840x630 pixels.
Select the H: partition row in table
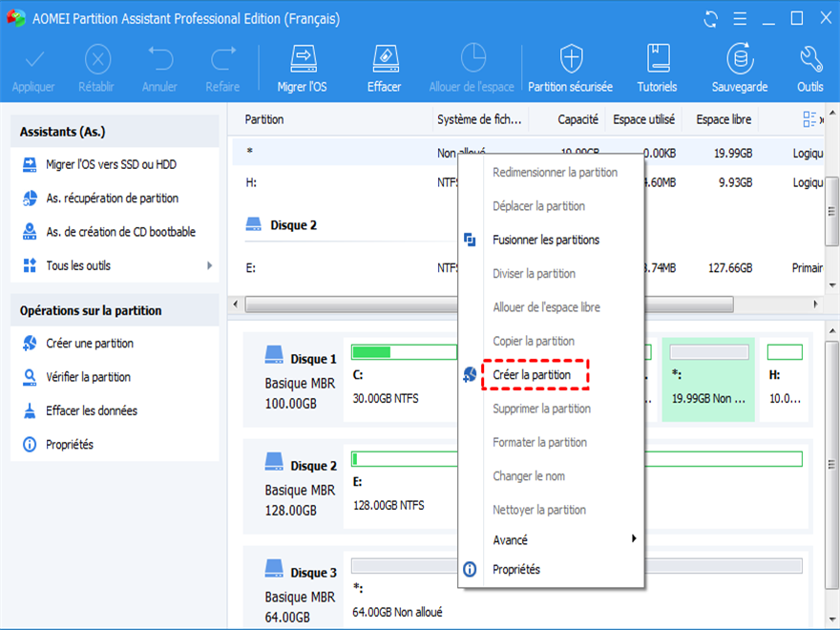(345, 182)
